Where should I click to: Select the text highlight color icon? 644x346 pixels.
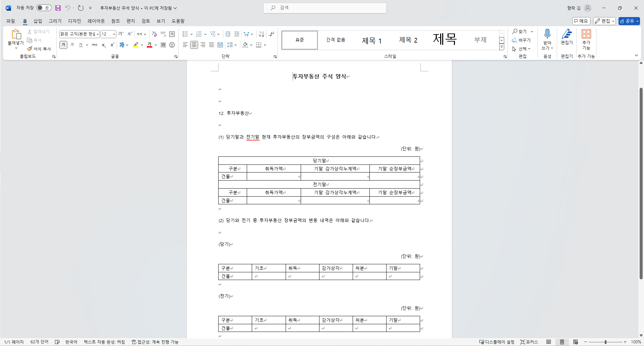tap(136, 45)
